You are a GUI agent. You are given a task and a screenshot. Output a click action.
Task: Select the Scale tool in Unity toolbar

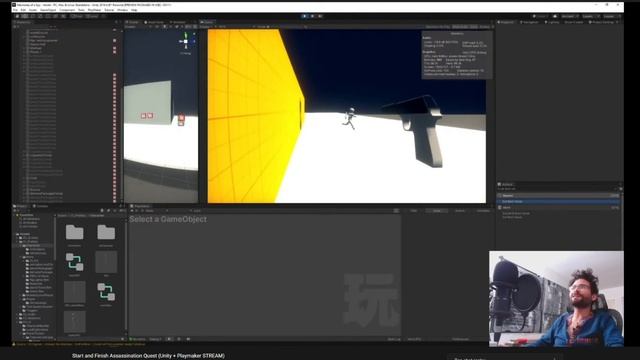point(40,16)
